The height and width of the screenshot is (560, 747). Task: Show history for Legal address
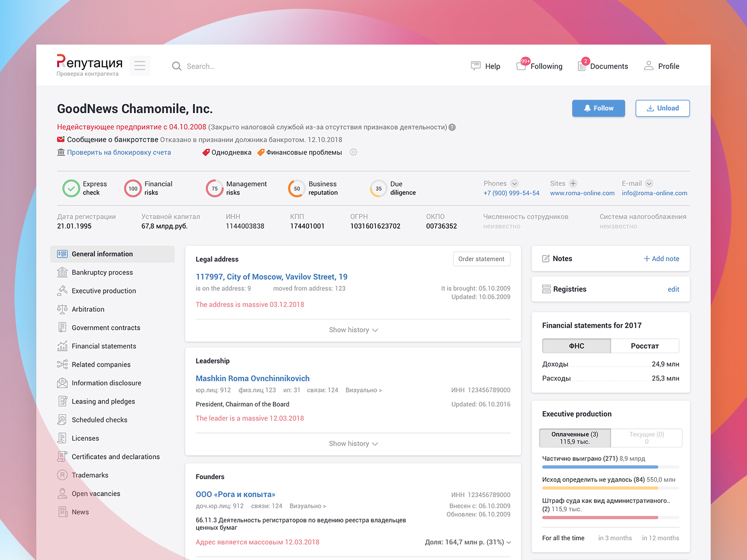353,330
